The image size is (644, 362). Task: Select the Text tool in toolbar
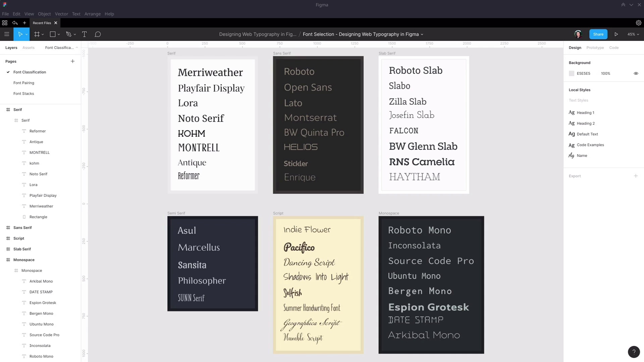click(84, 34)
